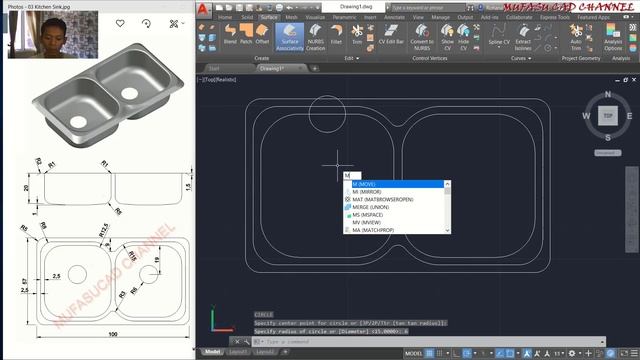The height and width of the screenshot is (360, 640).
Task: Click Convert to NURBS
Action: pos(422,37)
